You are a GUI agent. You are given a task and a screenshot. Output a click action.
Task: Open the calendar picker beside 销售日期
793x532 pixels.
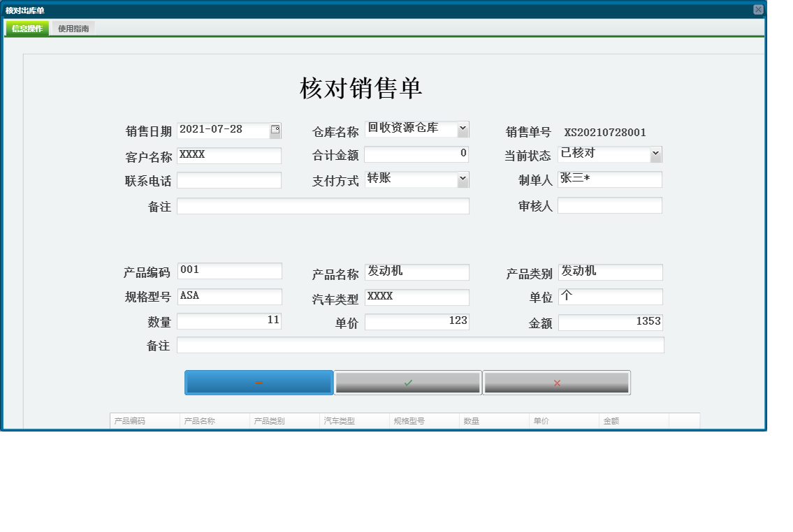(x=277, y=129)
